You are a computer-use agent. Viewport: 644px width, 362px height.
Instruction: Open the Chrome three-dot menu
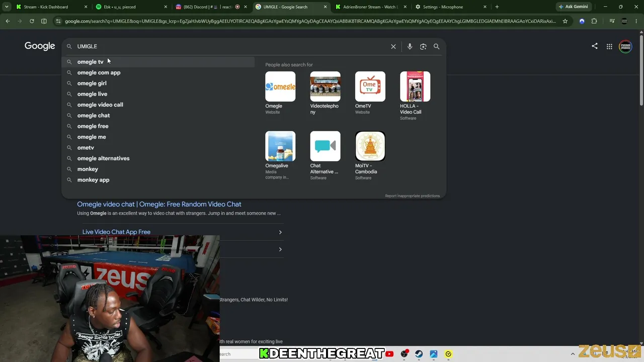(x=637, y=21)
